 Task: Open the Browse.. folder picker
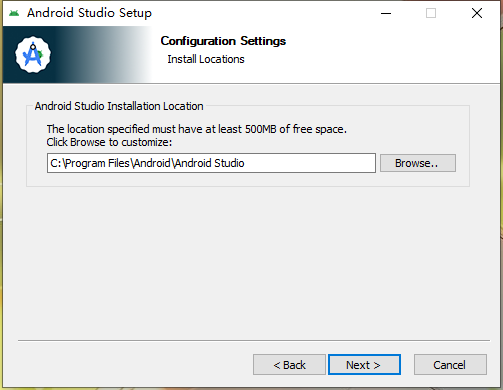click(418, 163)
